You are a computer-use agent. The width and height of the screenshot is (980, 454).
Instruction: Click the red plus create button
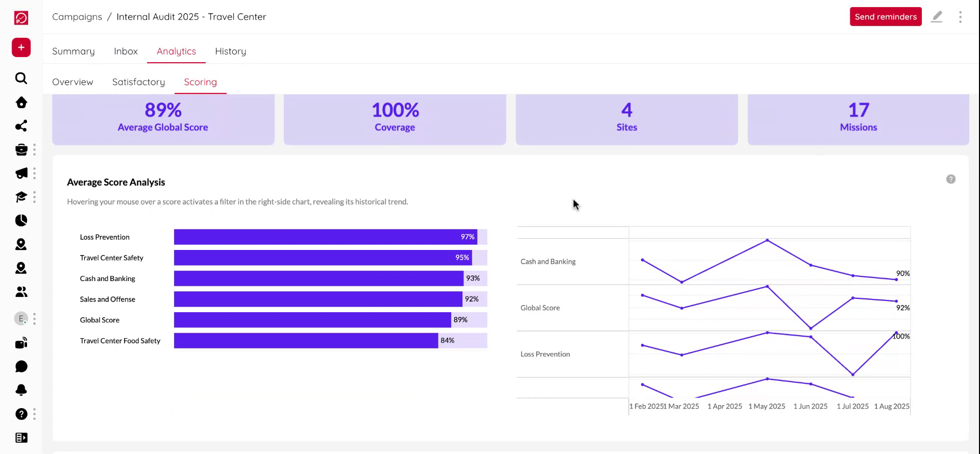pos(21,47)
